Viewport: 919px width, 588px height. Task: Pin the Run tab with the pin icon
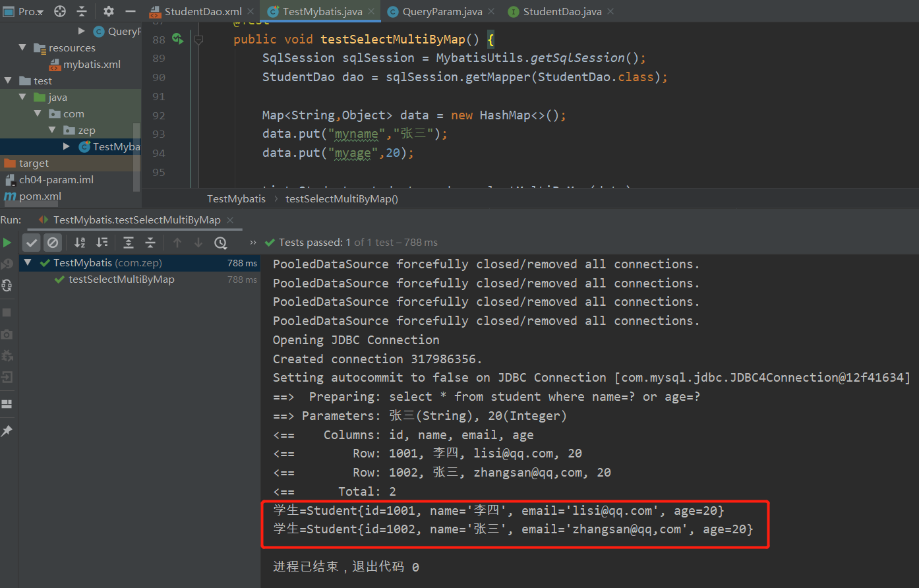[x=7, y=430]
